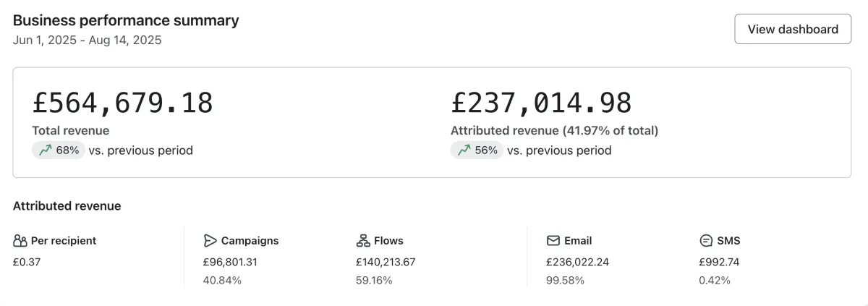Click the total revenue upward trend icon

click(45, 150)
